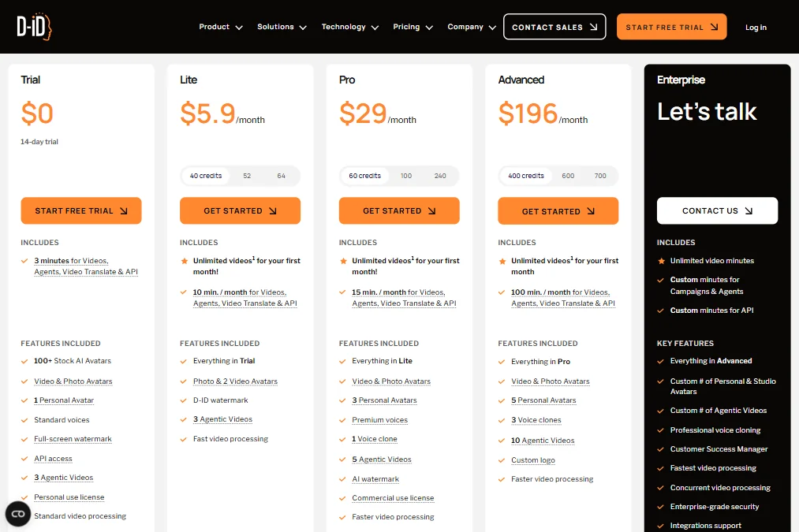Click the D-ID logo in the header
Viewport: 799px width, 532px height.
pyautogui.click(x=34, y=27)
